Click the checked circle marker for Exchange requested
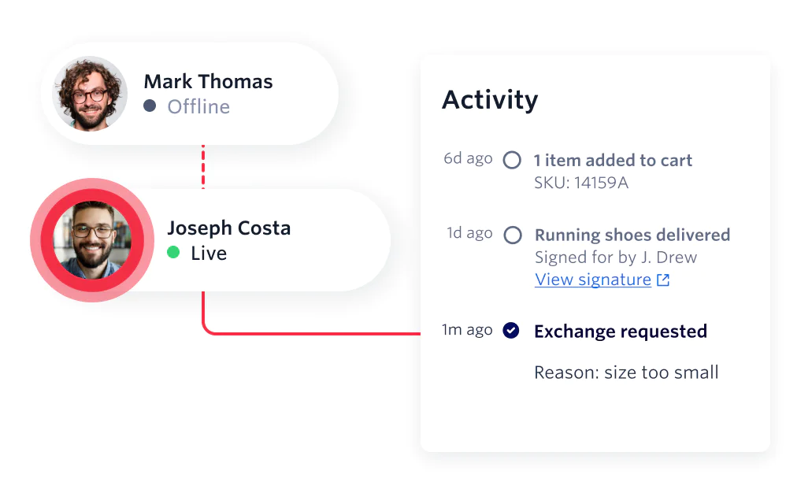This screenshot has height=504, width=812. (x=511, y=331)
